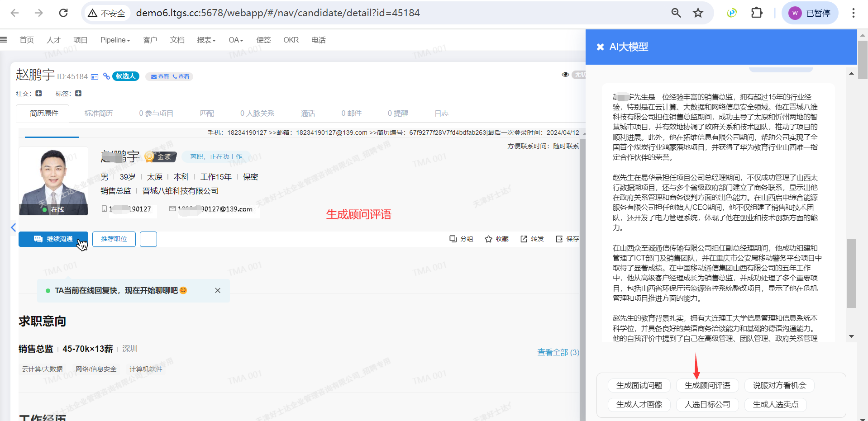
Task: Click the 查看全部 (3) link
Action: 558,352
